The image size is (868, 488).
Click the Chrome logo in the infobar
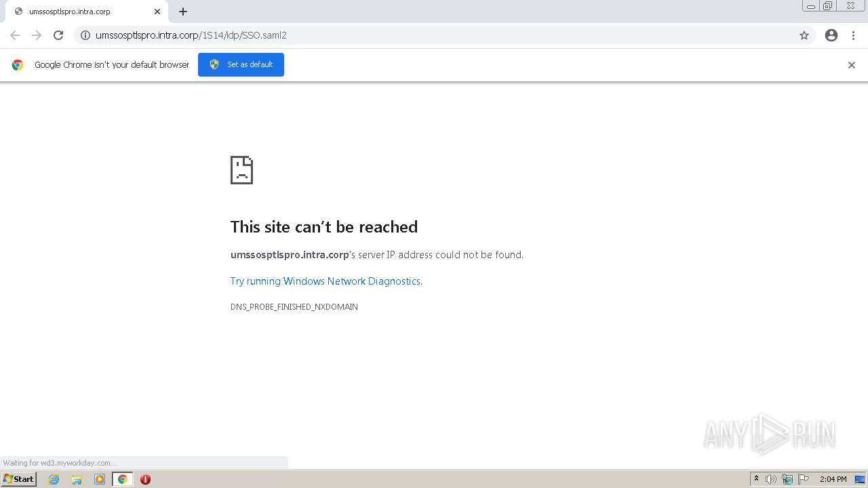point(18,65)
